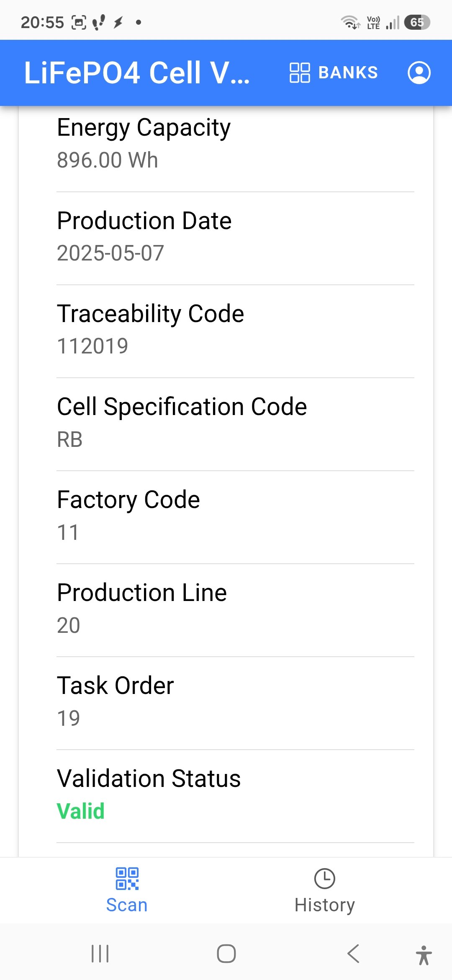Tap the Banks grid icon
Screen dimensions: 452x980
[300, 72]
